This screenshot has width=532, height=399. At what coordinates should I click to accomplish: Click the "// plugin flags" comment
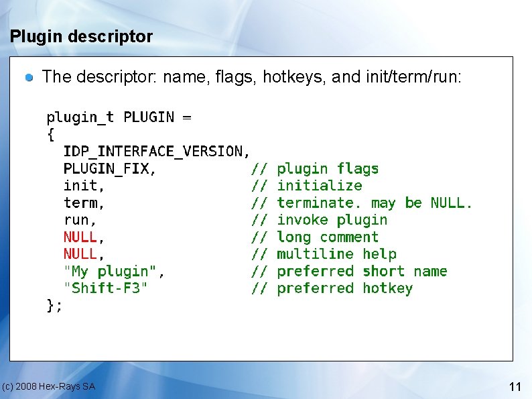coord(315,169)
